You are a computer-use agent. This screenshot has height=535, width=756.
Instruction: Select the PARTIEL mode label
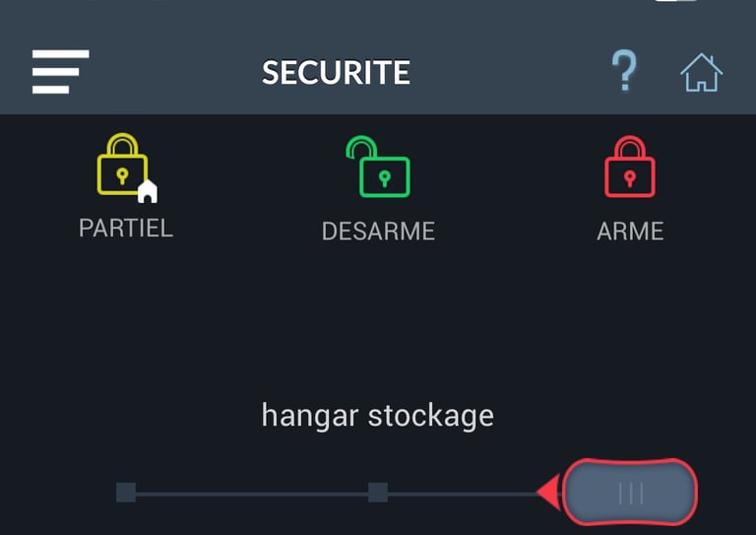126,229
